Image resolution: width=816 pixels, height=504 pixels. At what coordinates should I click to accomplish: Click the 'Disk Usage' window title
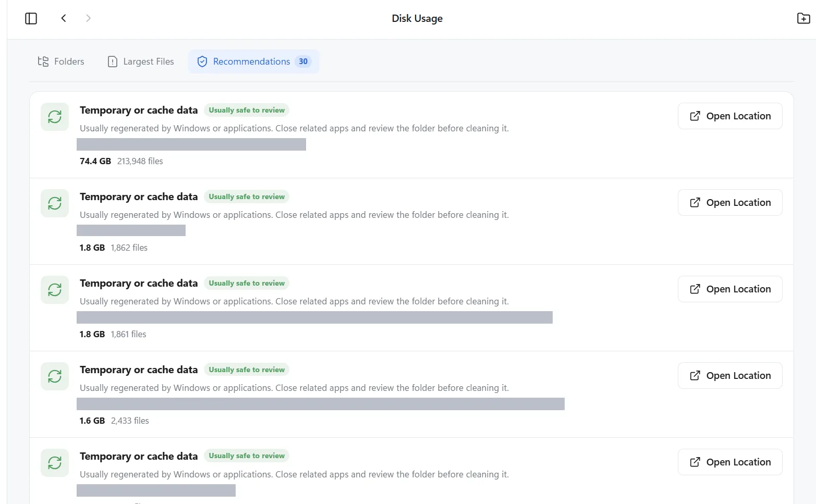[x=417, y=19]
